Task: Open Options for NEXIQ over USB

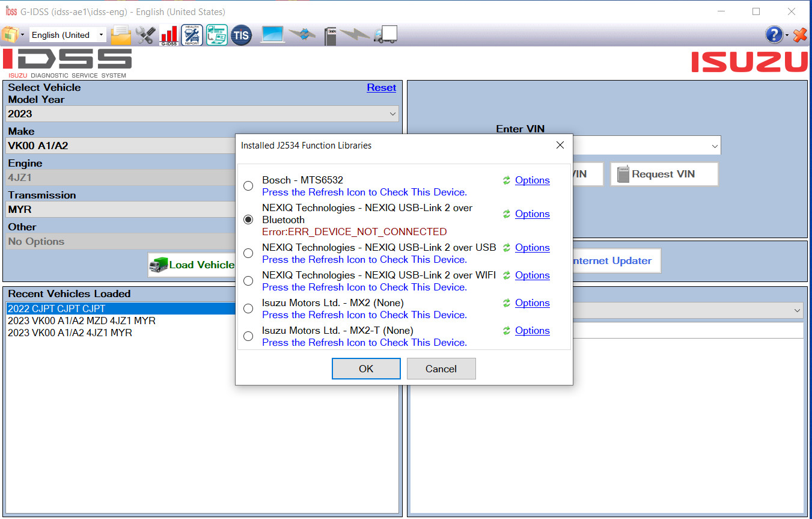Action: pos(532,248)
